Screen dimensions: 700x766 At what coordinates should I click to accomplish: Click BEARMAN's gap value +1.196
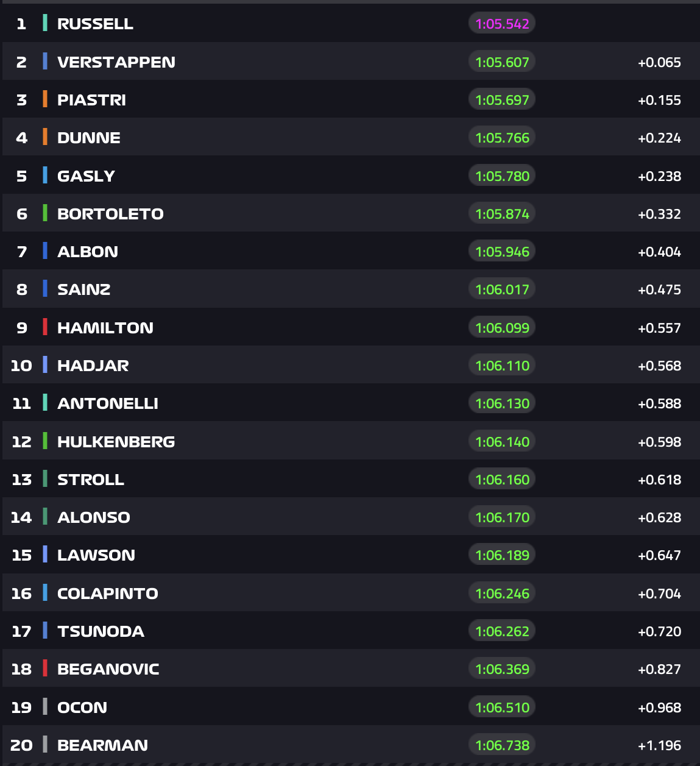pyautogui.click(x=659, y=745)
